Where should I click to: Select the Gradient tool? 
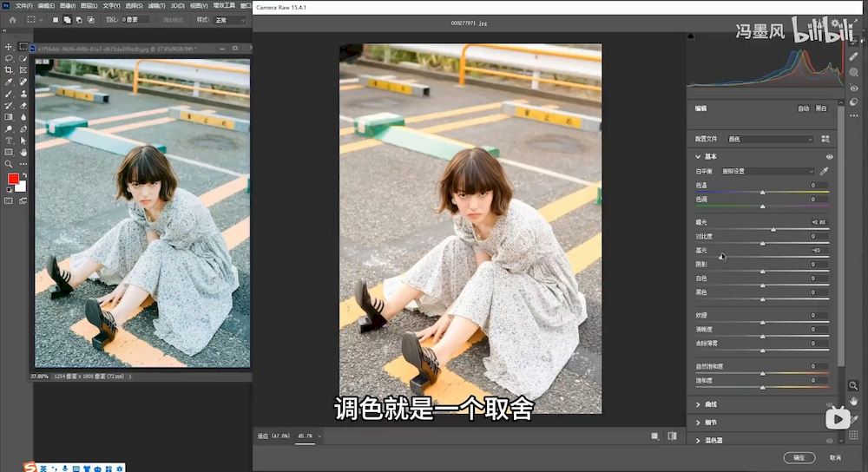(x=9, y=117)
